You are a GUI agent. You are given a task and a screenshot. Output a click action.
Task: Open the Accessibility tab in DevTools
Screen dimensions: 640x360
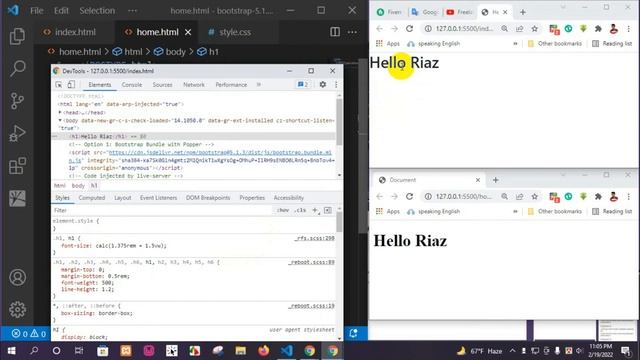coord(289,198)
